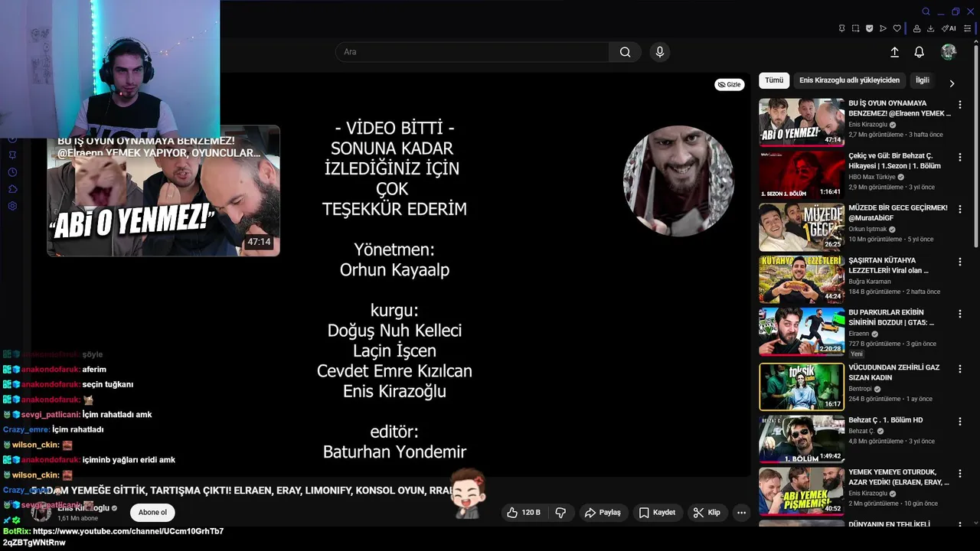
Task: Open the notifications bell
Action: [x=920, y=52]
